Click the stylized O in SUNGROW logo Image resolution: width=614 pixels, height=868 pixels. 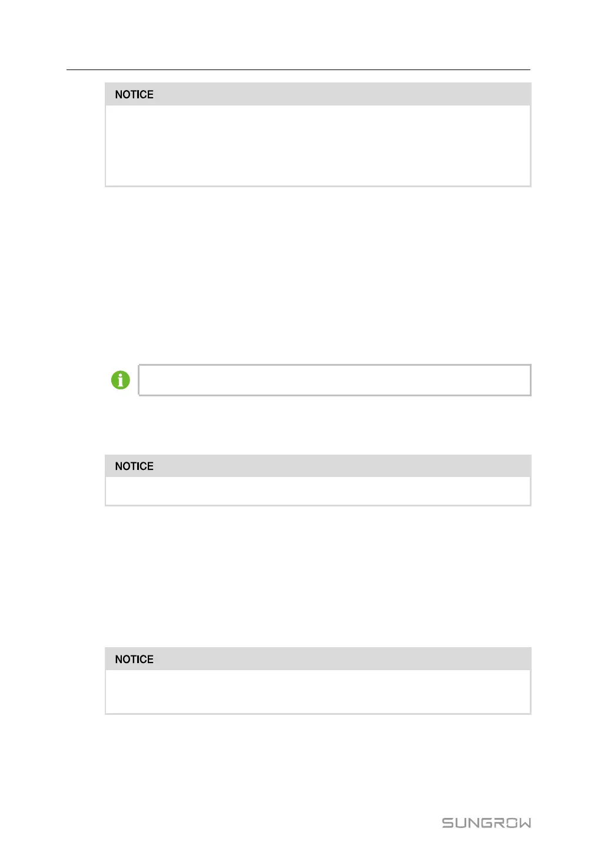tap(507, 823)
